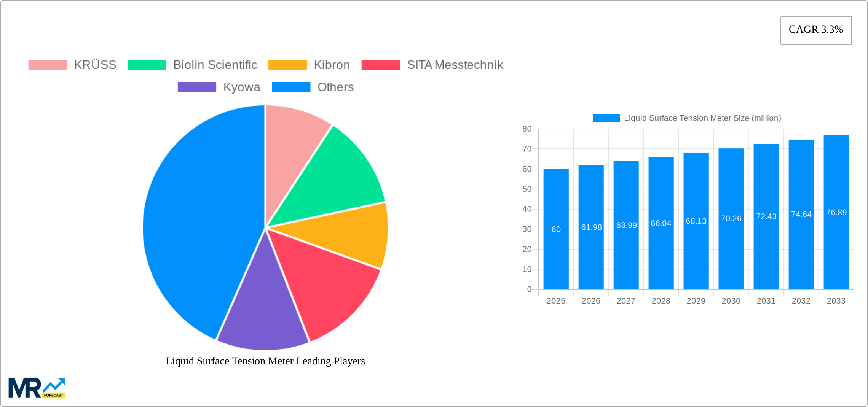868x407 pixels.
Task: Click the 2030 axis label
Action: [731, 300]
